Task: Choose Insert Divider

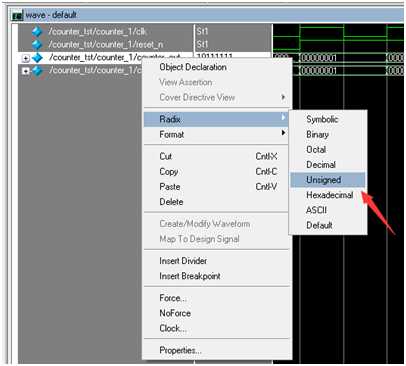Action: (183, 261)
